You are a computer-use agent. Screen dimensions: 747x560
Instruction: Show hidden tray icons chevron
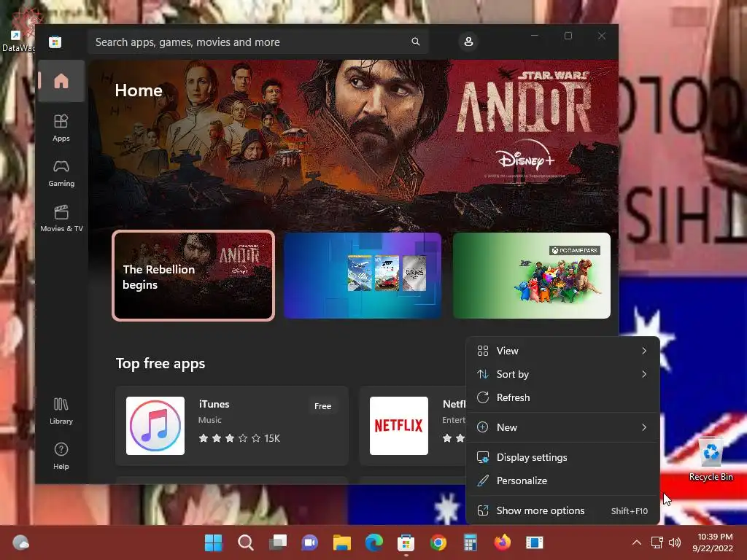click(x=636, y=542)
